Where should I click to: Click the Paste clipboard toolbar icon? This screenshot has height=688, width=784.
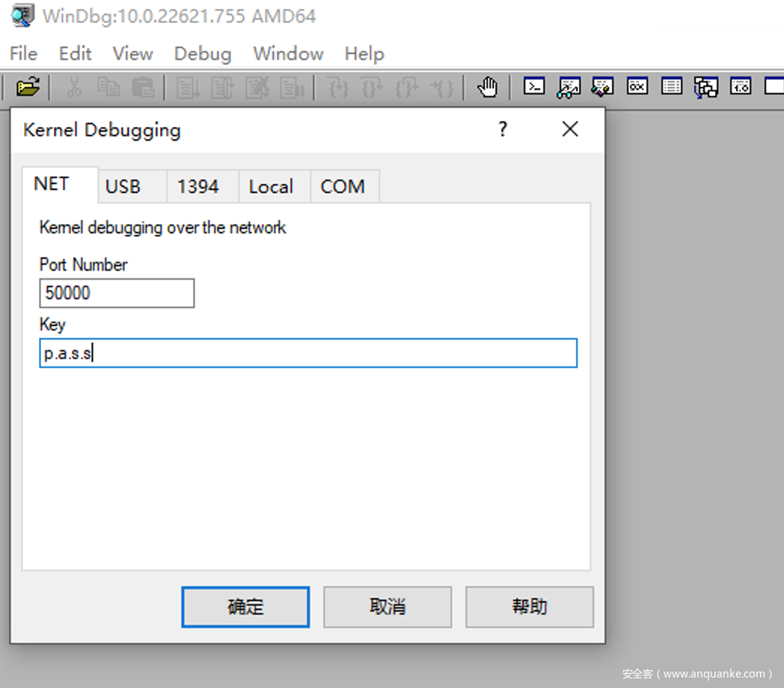tap(143, 87)
